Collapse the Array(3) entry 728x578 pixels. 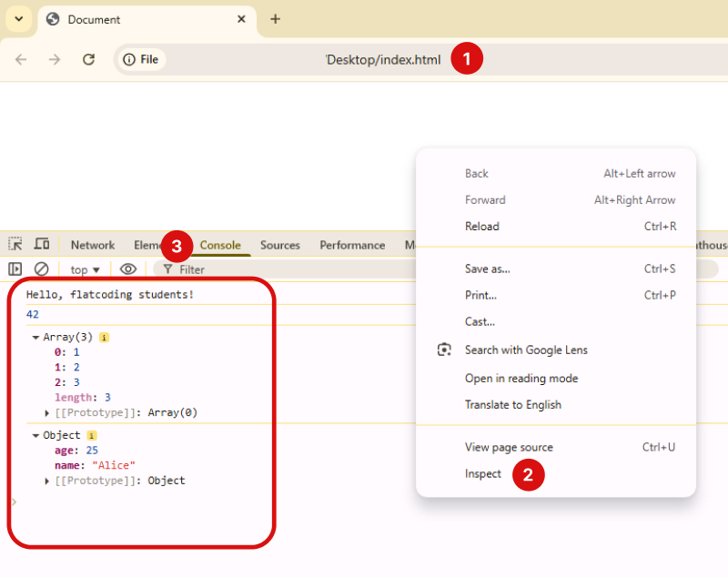35,338
